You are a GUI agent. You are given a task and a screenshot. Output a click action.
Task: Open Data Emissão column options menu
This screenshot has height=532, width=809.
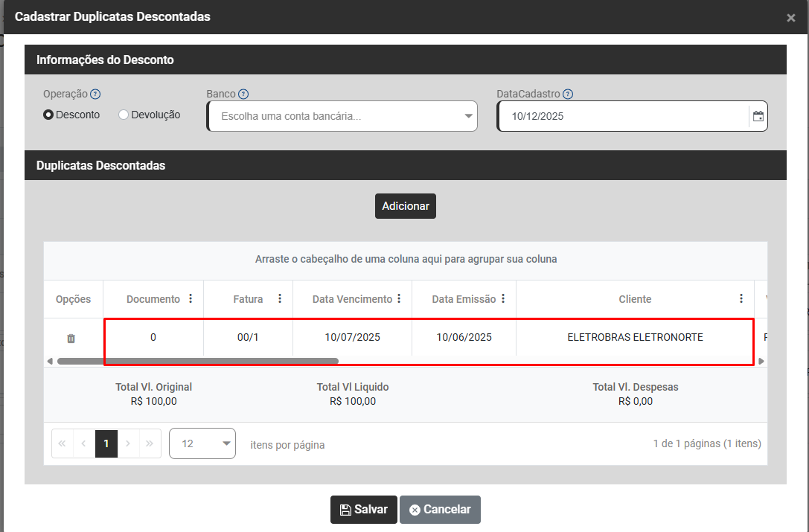(x=503, y=299)
